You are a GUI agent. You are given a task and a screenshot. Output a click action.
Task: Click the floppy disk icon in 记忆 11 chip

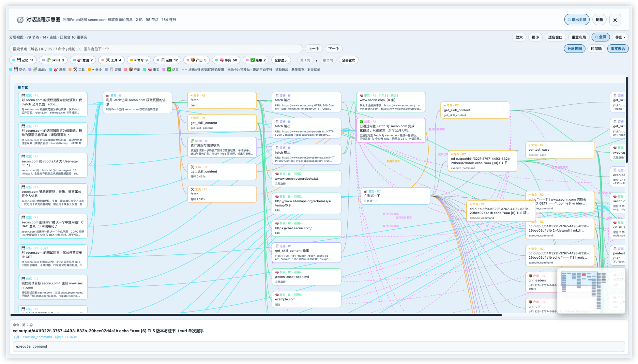19,60
